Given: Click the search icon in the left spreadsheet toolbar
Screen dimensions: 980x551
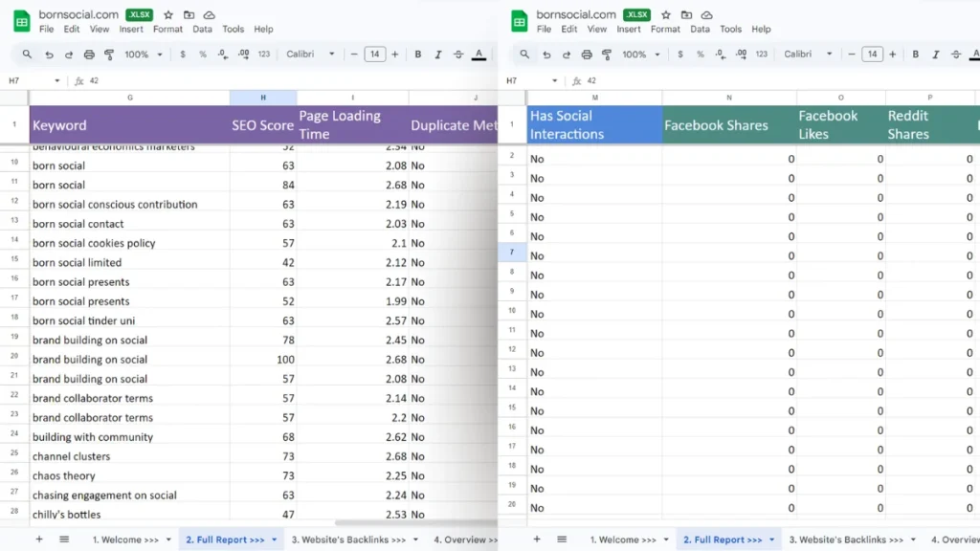Looking at the screenshot, I should (x=27, y=55).
